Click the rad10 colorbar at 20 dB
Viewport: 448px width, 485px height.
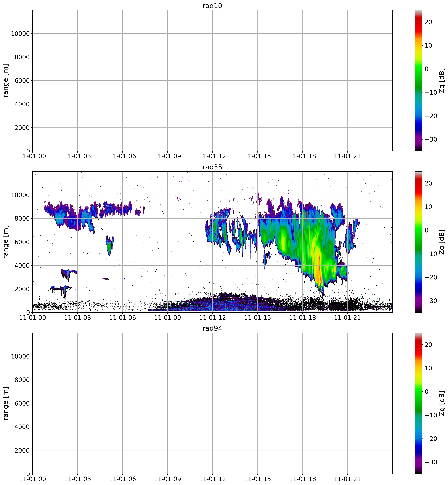[418, 22]
